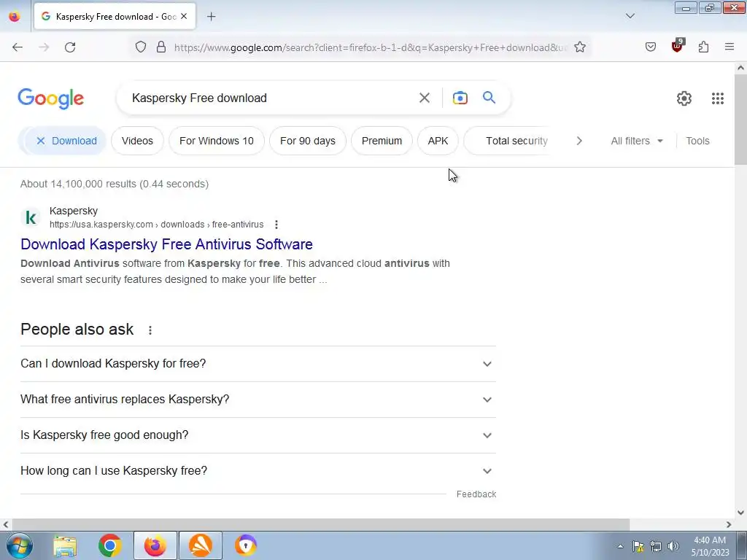
Task: Open network icon in system tray
Action: pyautogui.click(x=656, y=546)
